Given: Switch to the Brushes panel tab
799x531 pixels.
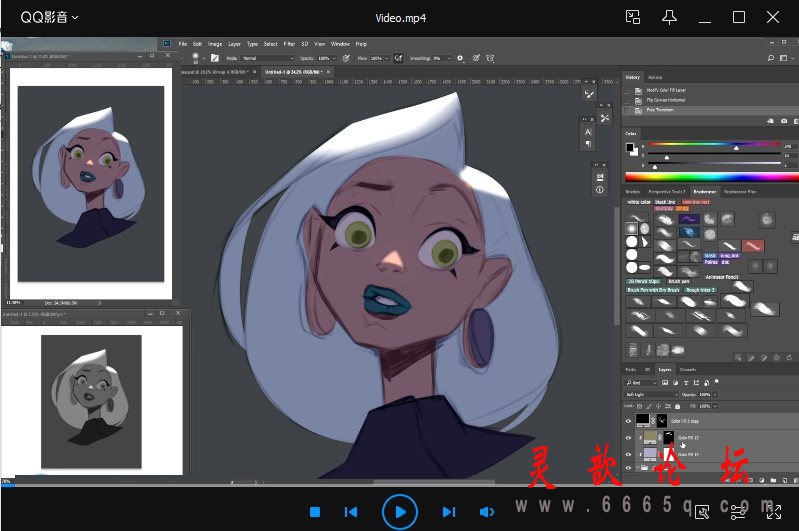Looking at the screenshot, I should [632, 192].
